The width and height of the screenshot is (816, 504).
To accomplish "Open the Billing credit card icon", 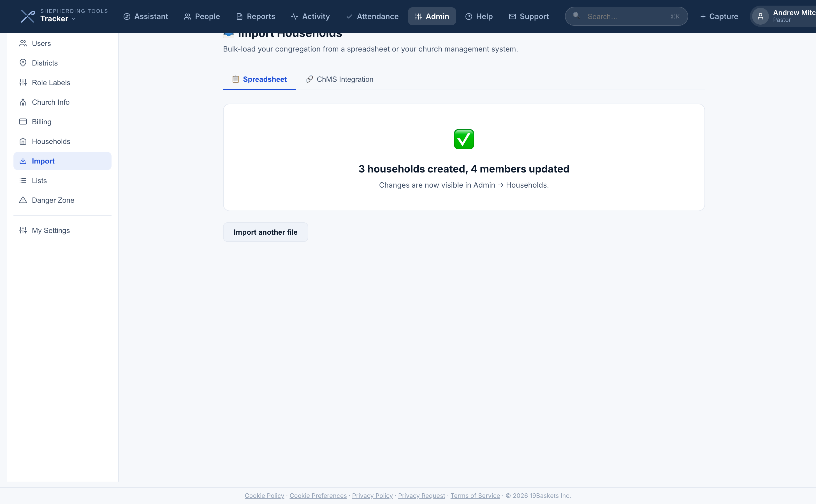I will click(x=23, y=122).
